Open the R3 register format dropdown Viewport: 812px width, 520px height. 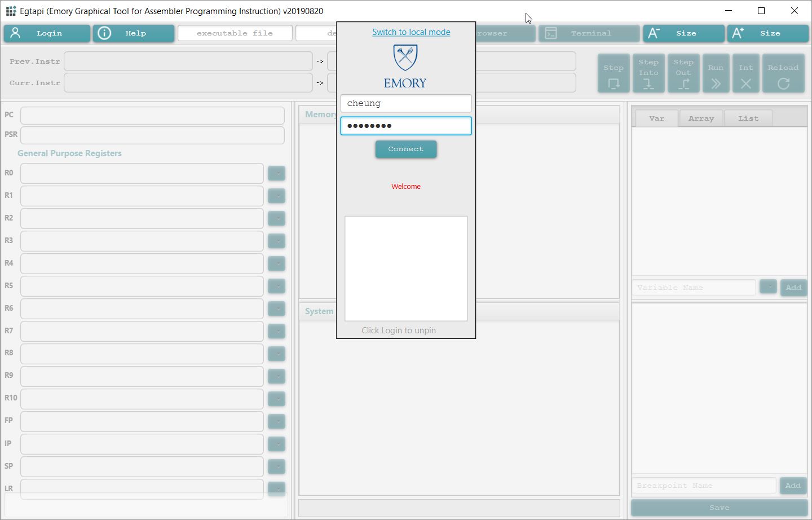[x=276, y=241]
